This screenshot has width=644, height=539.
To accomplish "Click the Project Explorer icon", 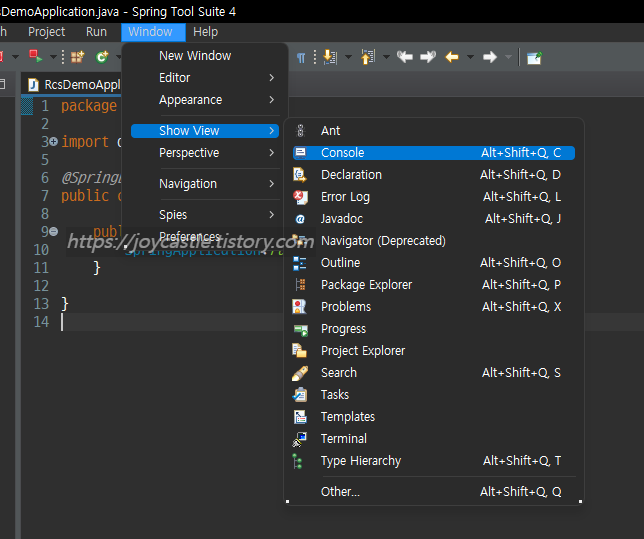I will point(299,350).
